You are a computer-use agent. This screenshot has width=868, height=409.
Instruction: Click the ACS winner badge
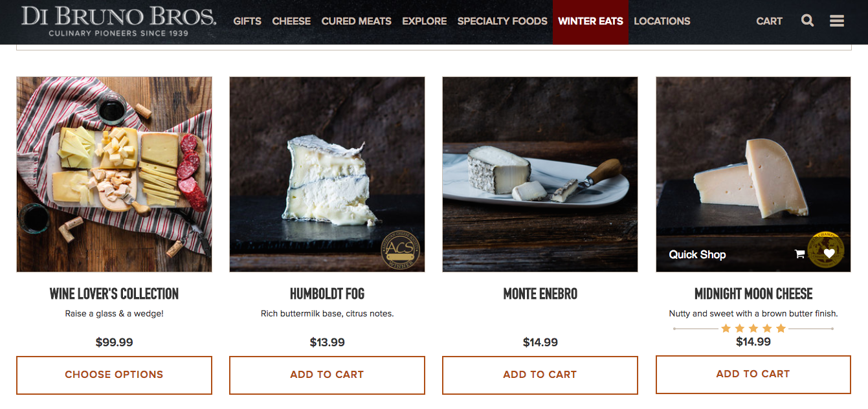(x=401, y=250)
